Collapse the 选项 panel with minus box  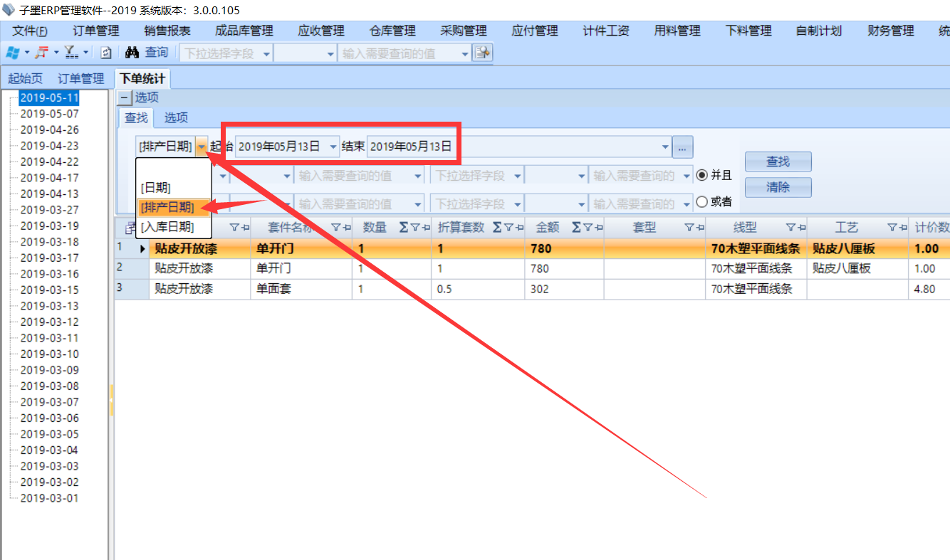coord(125,97)
